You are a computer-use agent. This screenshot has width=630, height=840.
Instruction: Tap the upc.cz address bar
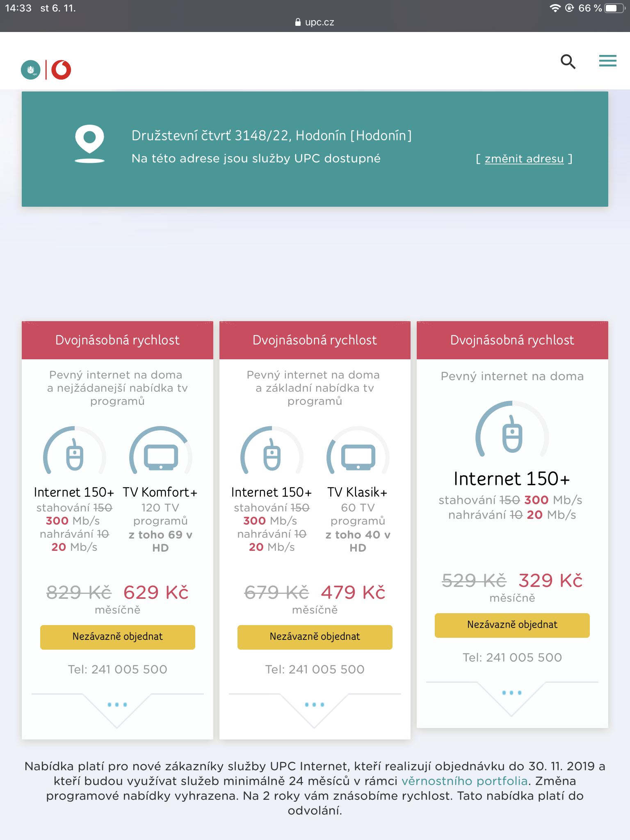(315, 22)
